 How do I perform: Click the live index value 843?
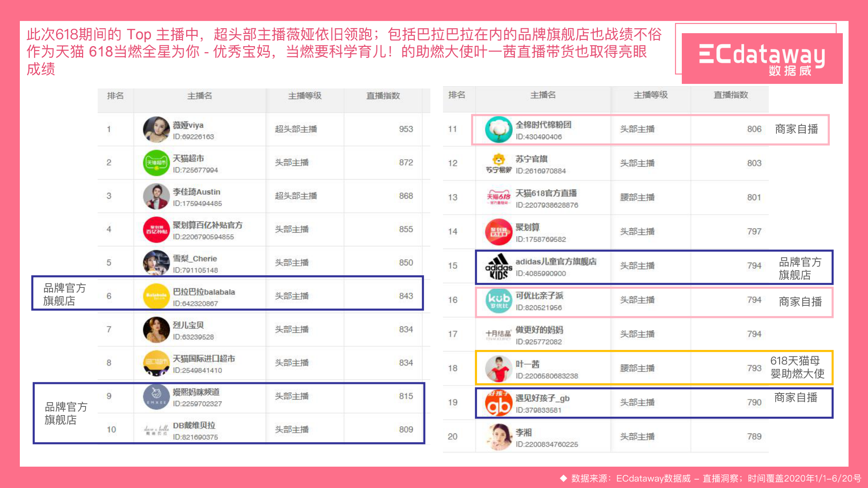coord(406,296)
